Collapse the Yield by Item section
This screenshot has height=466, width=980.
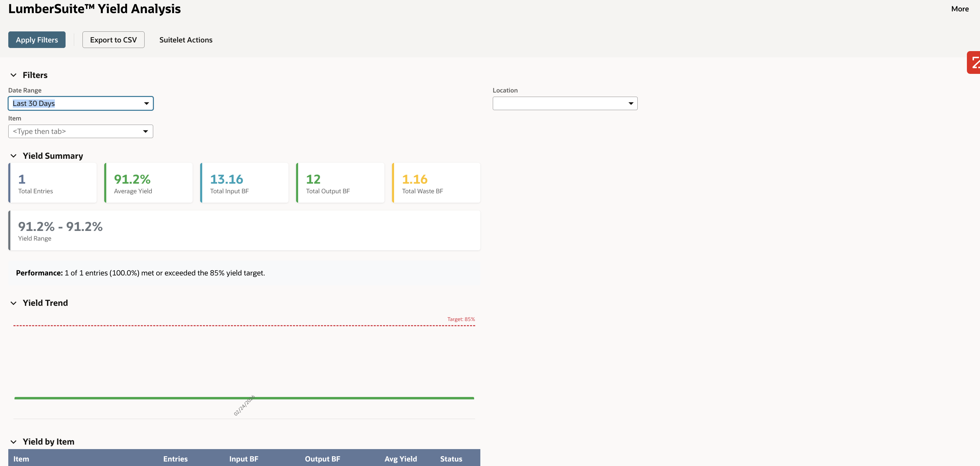[x=14, y=441]
